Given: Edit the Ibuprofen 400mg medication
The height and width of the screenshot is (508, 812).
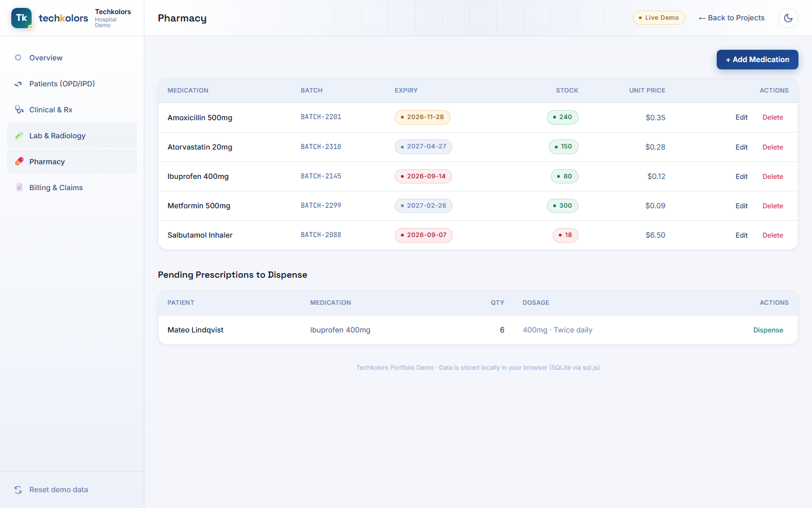Looking at the screenshot, I should (742, 177).
